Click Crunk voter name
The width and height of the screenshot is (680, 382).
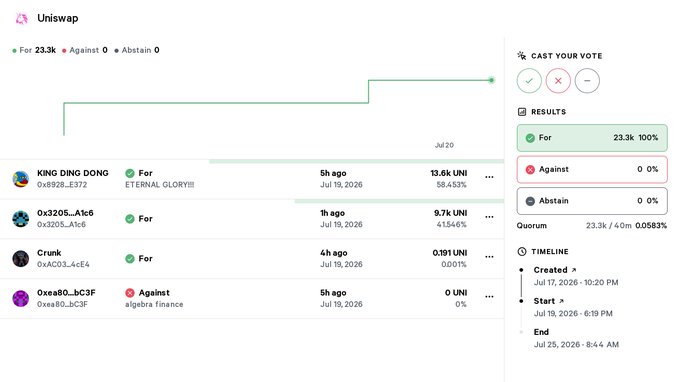[x=49, y=253]
